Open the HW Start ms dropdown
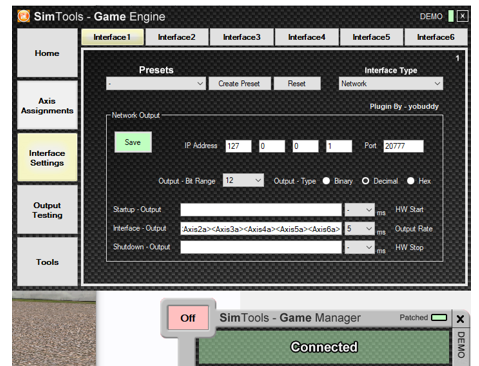Screen dimensions: 479x366 click(359, 210)
